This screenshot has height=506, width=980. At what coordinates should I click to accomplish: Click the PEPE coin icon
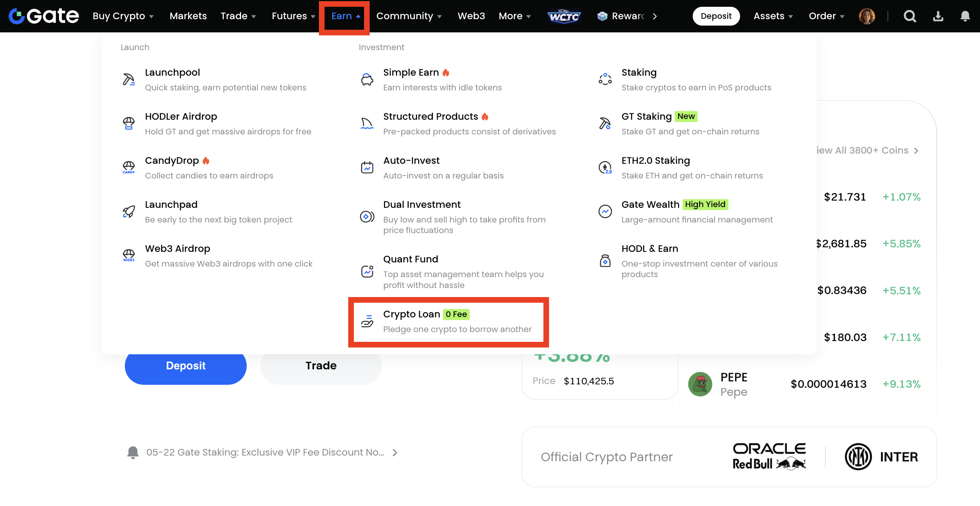click(700, 384)
